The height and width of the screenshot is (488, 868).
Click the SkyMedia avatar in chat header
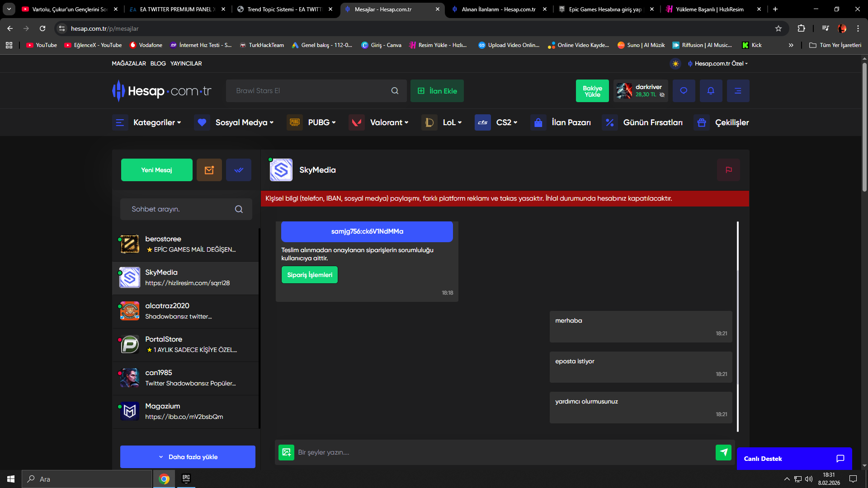pos(281,170)
